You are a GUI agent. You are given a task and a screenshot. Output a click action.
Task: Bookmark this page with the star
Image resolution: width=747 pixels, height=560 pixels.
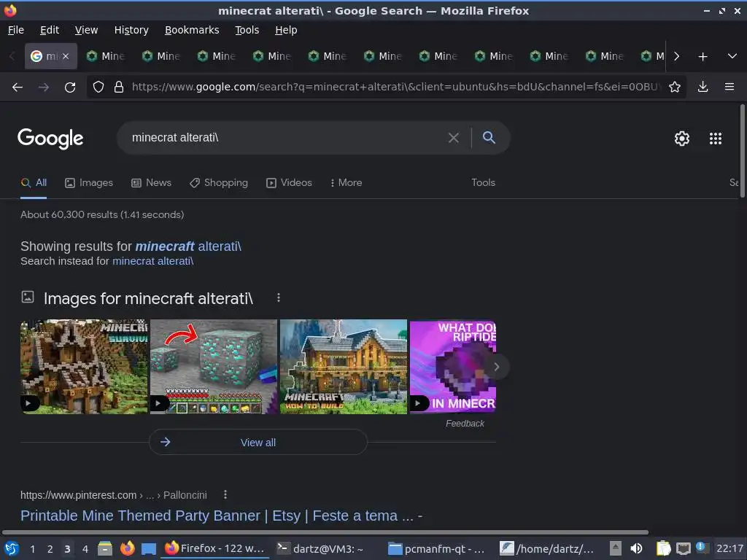674,87
